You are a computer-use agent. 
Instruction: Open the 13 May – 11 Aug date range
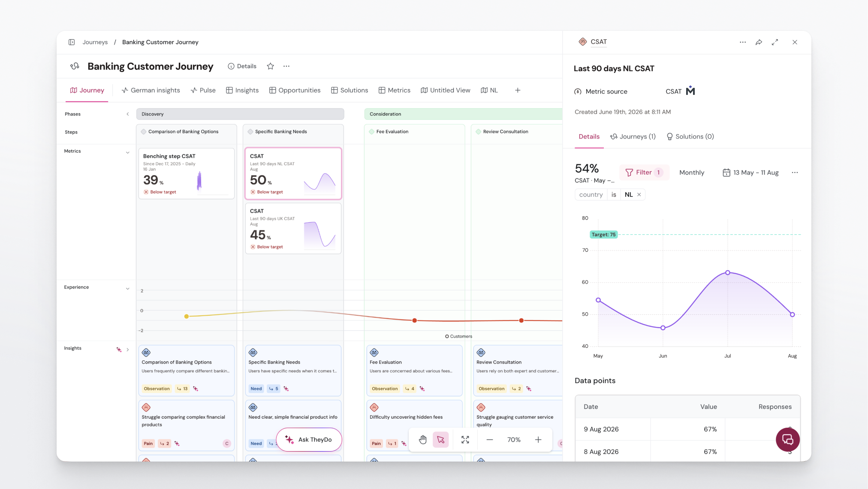pos(750,172)
